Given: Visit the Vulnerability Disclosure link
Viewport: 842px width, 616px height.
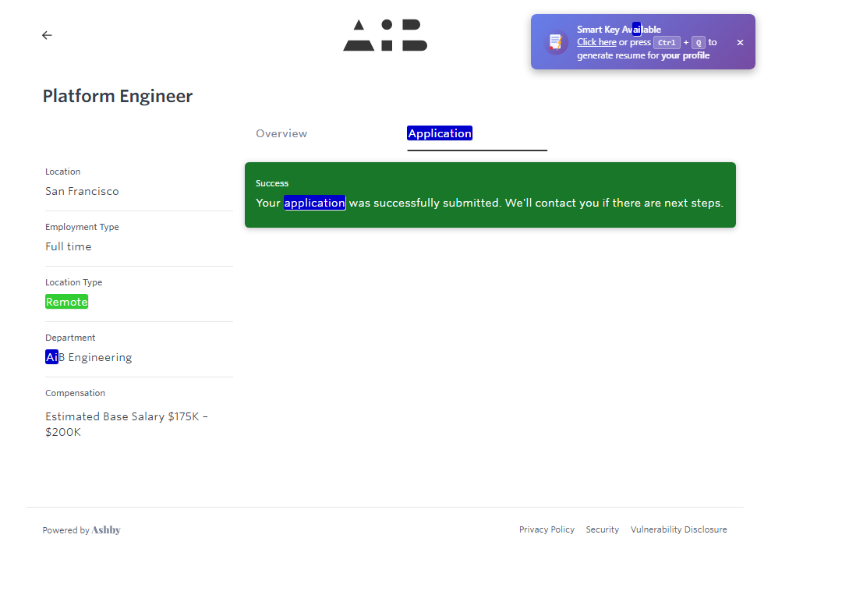Looking at the screenshot, I should tap(678, 529).
